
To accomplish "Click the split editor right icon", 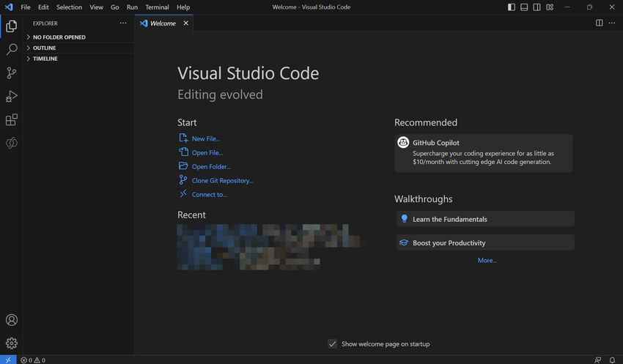I will click(x=599, y=23).
